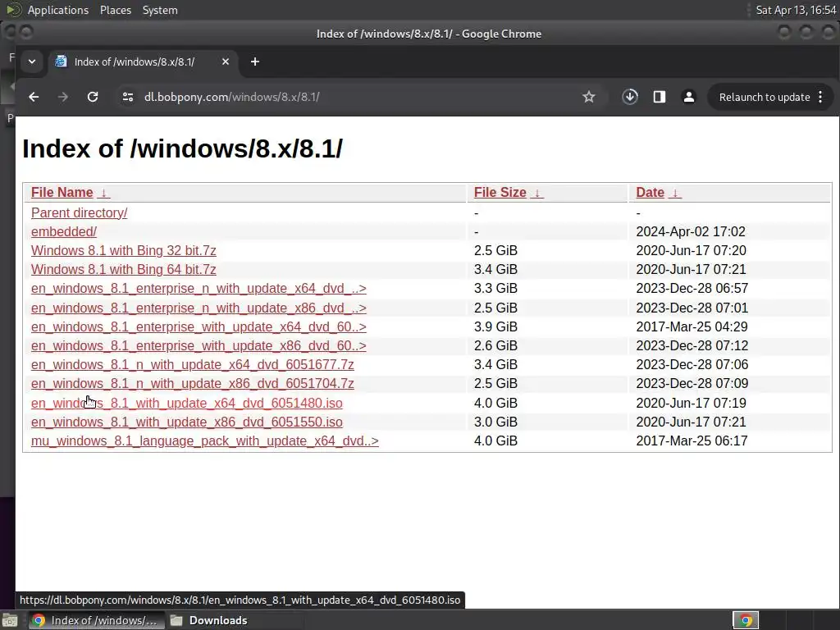Click the 3.9 GiB file size cell

point(495,326)
